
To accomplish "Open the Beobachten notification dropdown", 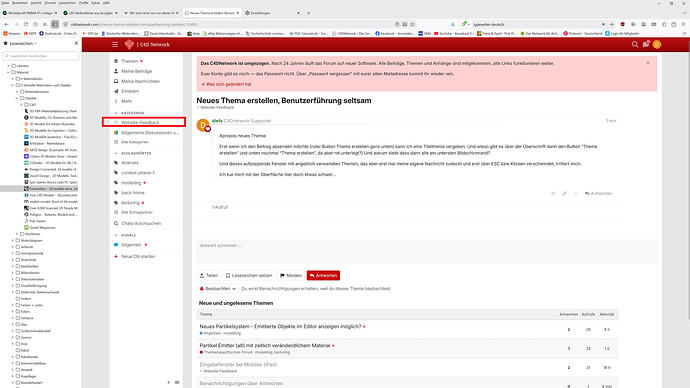I will 218,289.
